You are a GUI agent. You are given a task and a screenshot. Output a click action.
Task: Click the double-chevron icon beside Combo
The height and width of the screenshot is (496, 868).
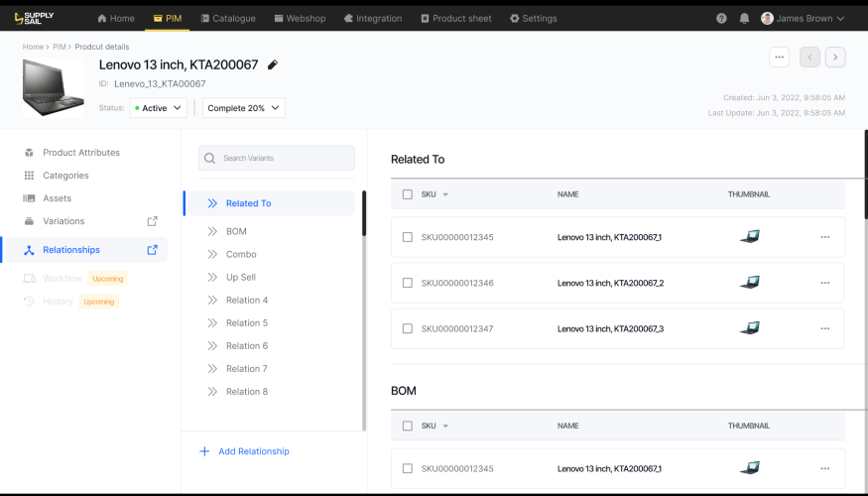[x=212, y=254]
